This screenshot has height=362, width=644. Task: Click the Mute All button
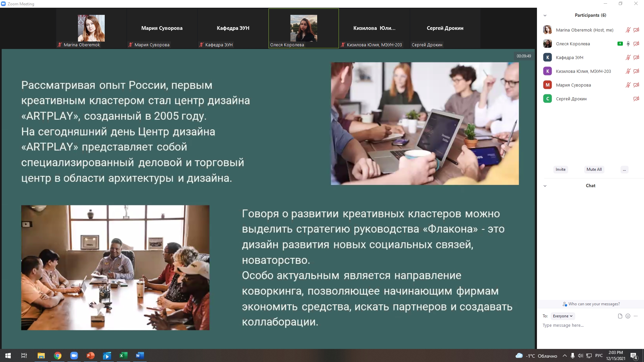pyautogui.click(x=594, y=169)
